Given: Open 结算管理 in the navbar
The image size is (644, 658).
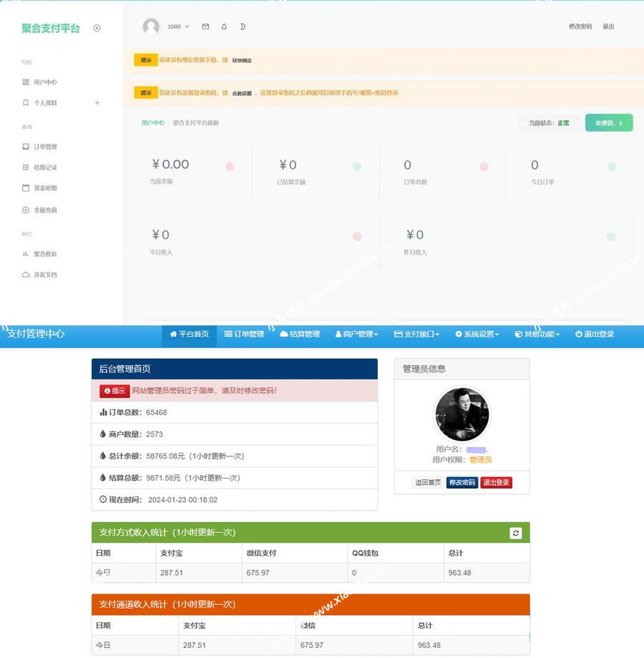Looking at the screenshot, I should (x=300, y=334).
